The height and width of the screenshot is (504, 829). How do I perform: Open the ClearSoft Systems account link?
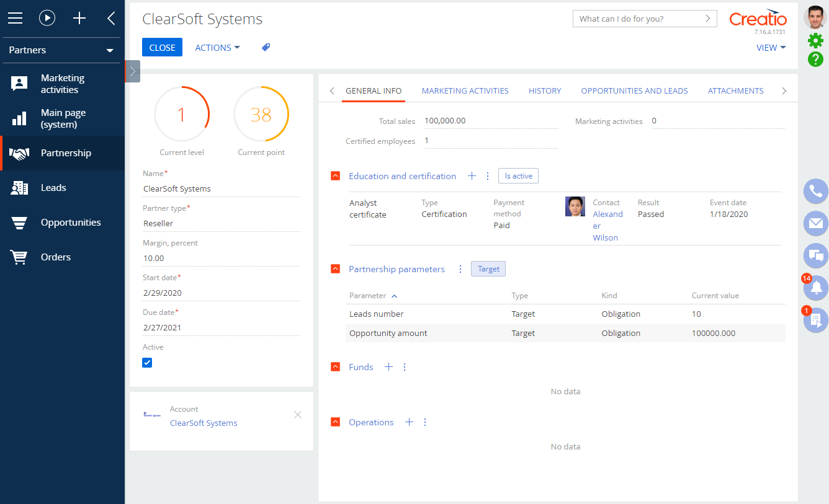click(x=204, y=423)
